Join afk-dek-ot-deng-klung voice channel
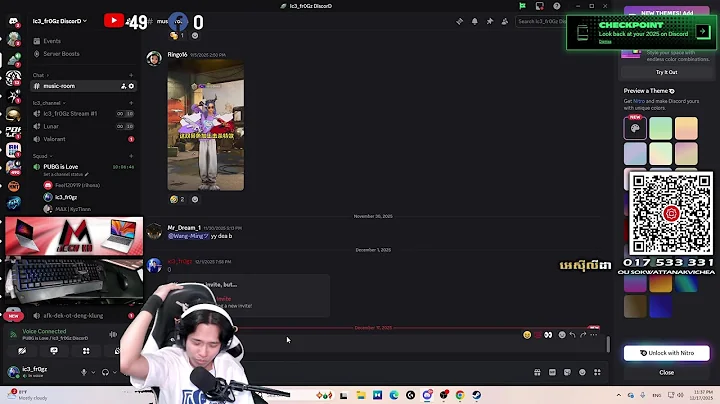 (x=73, y=315)
